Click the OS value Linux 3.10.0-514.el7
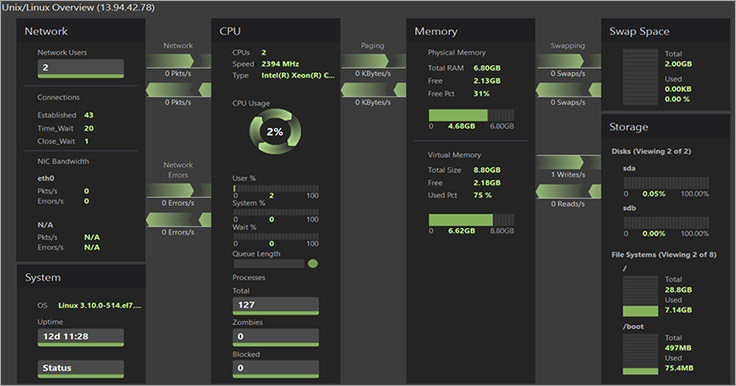The width and height of the screenshot is (736, 386). click(100, 305)
